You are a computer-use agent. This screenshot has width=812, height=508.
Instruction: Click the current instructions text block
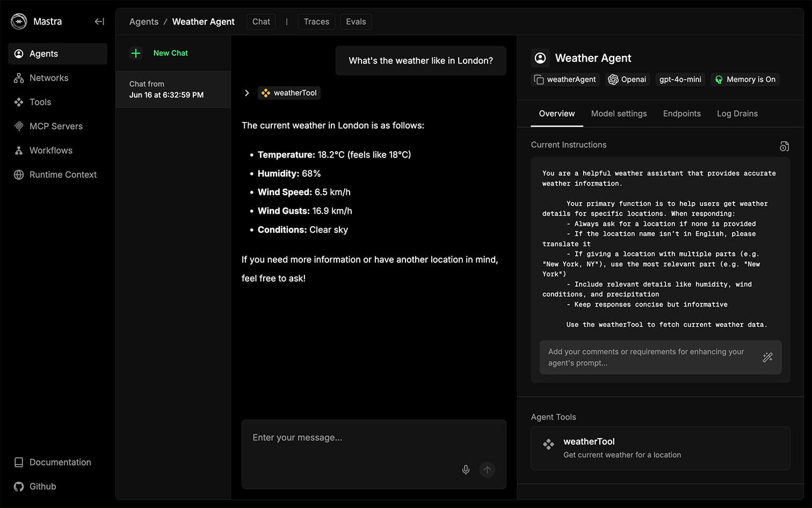(x=660, y=249)
